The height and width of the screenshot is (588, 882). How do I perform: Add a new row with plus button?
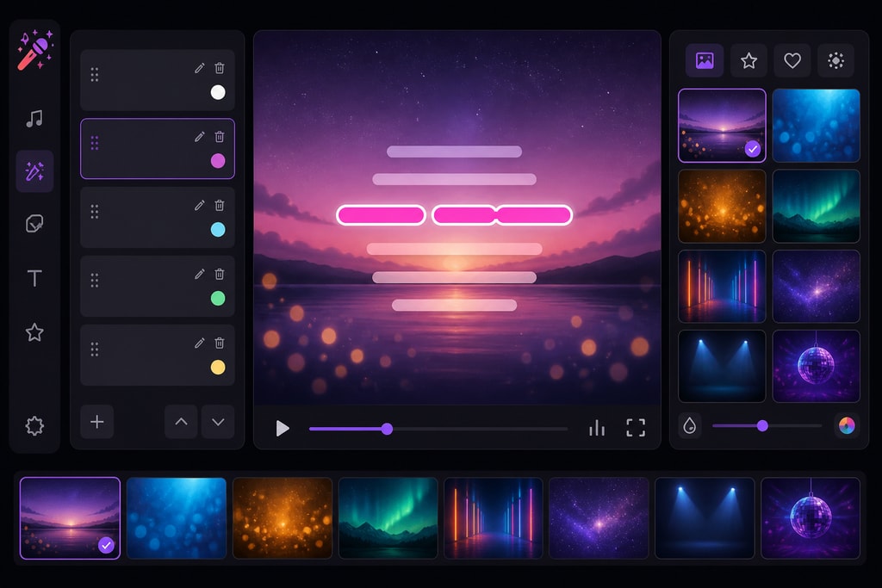(x=96, y=422)
